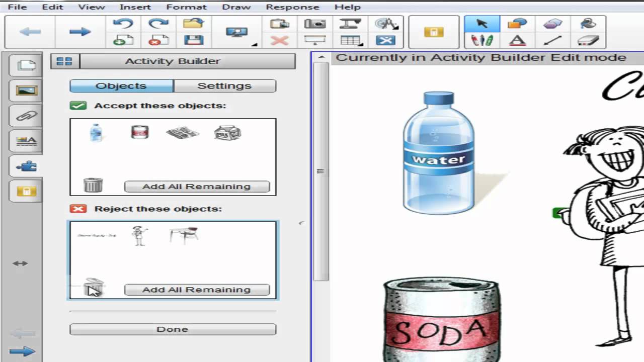The height and width of the screenshot is (362, 644).
Task: Go to the previous page arrow in toolbar
Action: (30, 32)
